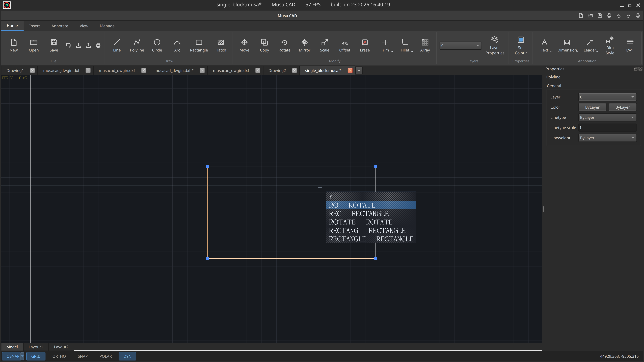The image size is (644, 362).
Task: Expand the Linetype dropdown in Properties
Action: (607, 117)
